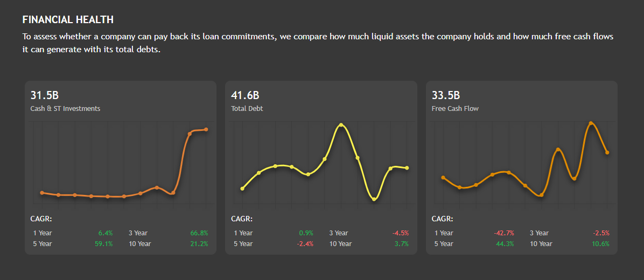Image resolution: width=644 pixels, height=280 pixels.
Task: Click the 31.5B cash value
Action: pyautogui.click(x=44, y=96)
